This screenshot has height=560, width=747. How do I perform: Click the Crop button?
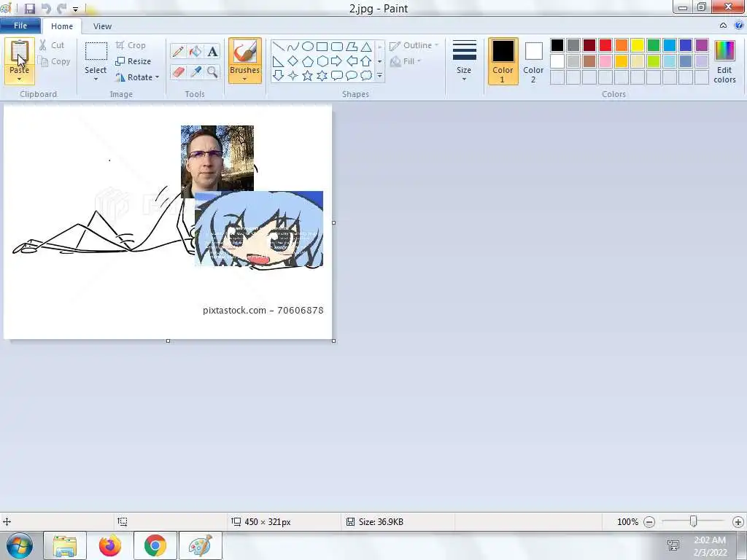(x=131, y=45)
